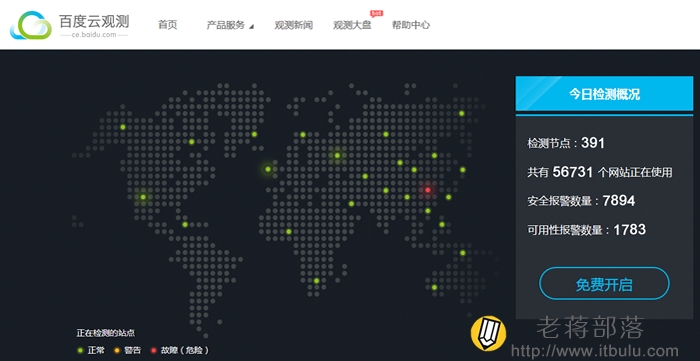Click the red hot badge above 观测大盘
This screenshot has width=700, height=361.
(x=377, y=13)
